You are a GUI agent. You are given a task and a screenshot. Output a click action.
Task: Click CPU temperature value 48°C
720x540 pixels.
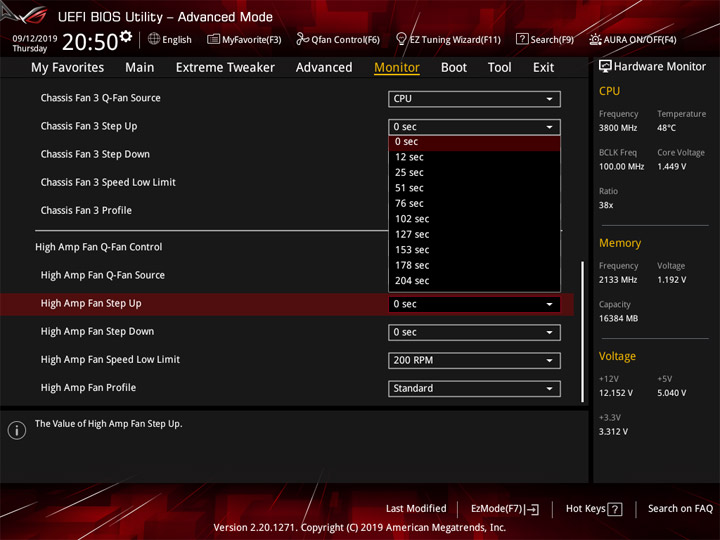666,128
